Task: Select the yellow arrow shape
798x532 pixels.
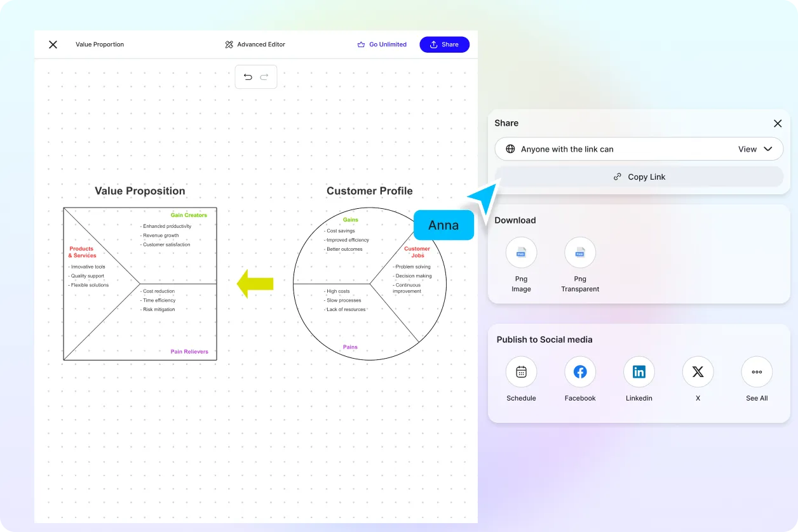Action: point(254,284)
